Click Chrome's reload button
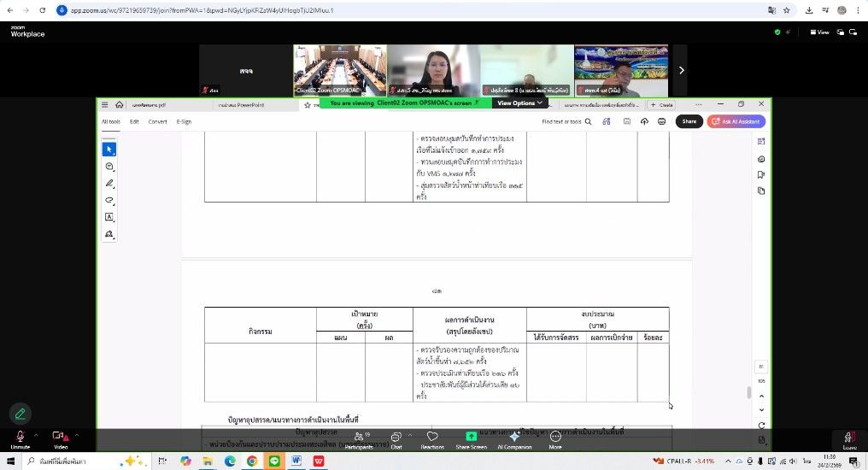The height and width of the screenshot is (470, 868). click(43, 10)
